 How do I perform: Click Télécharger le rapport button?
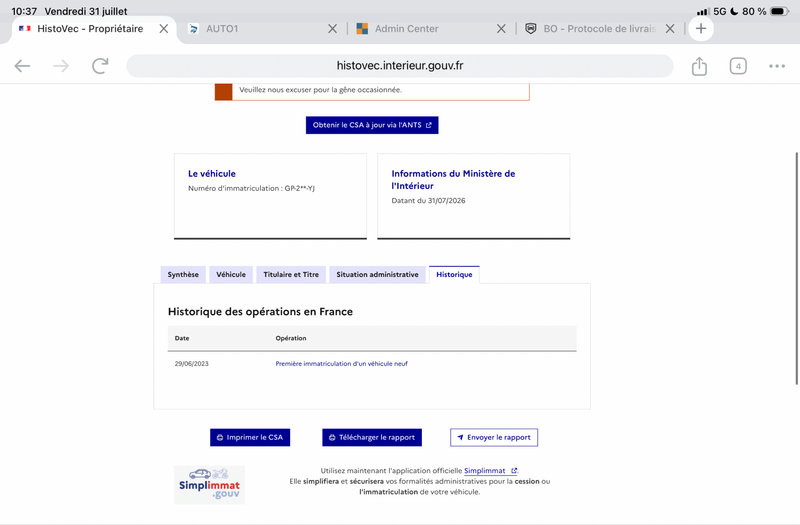click(372, 437)
